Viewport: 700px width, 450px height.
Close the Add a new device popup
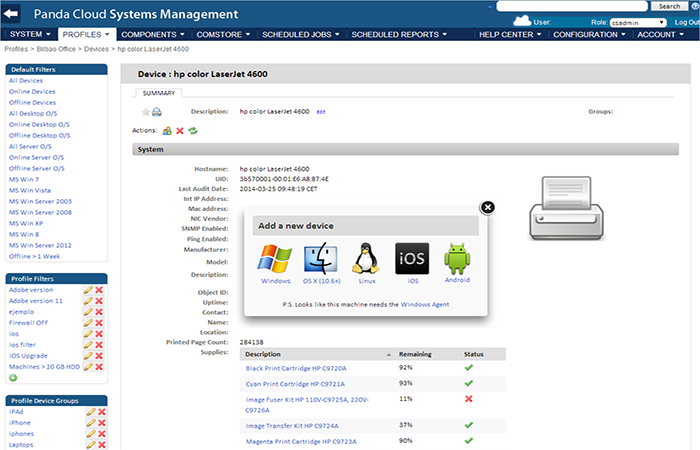pos(487,207)
